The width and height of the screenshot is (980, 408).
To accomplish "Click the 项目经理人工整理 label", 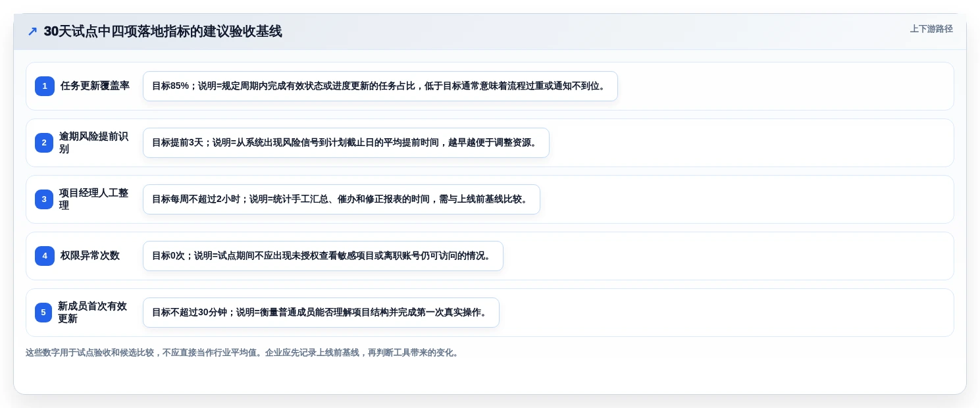I will coord(93,199).
